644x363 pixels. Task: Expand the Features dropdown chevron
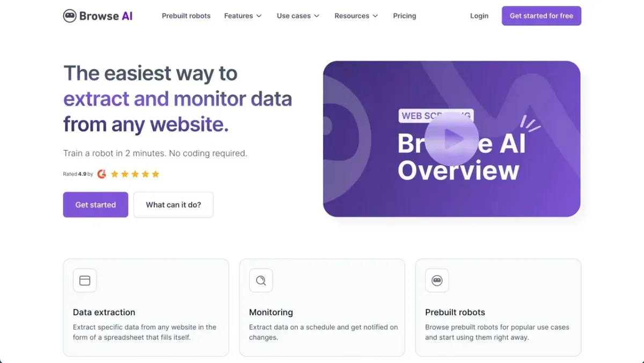pyautogui.click(x=259, y=16)
